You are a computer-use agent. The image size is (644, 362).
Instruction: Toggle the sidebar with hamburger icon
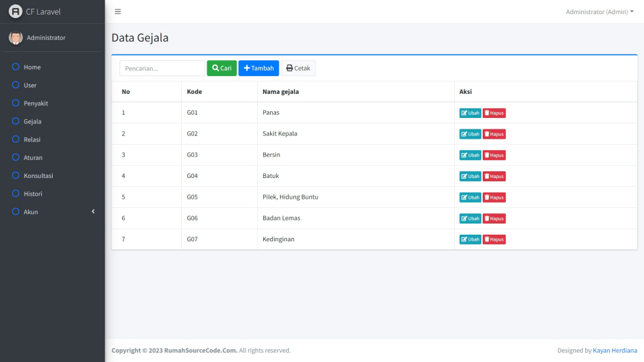(x=118, y=11)
